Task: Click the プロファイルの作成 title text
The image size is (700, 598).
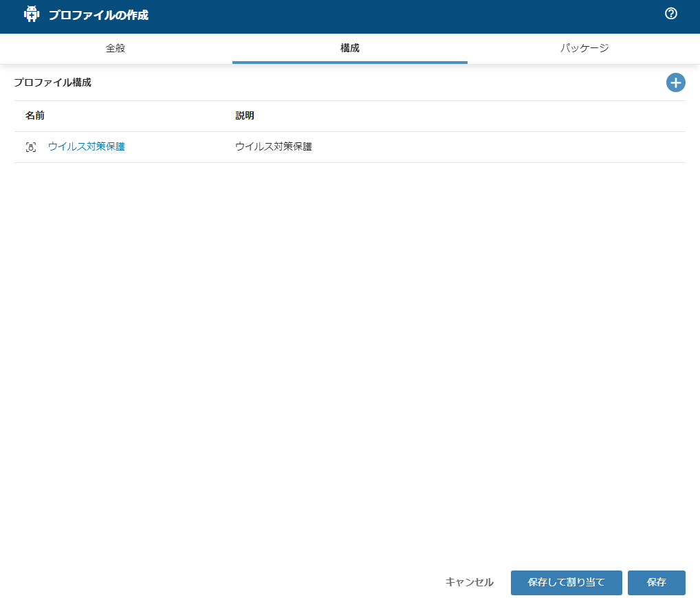Action: click(98, 14)
